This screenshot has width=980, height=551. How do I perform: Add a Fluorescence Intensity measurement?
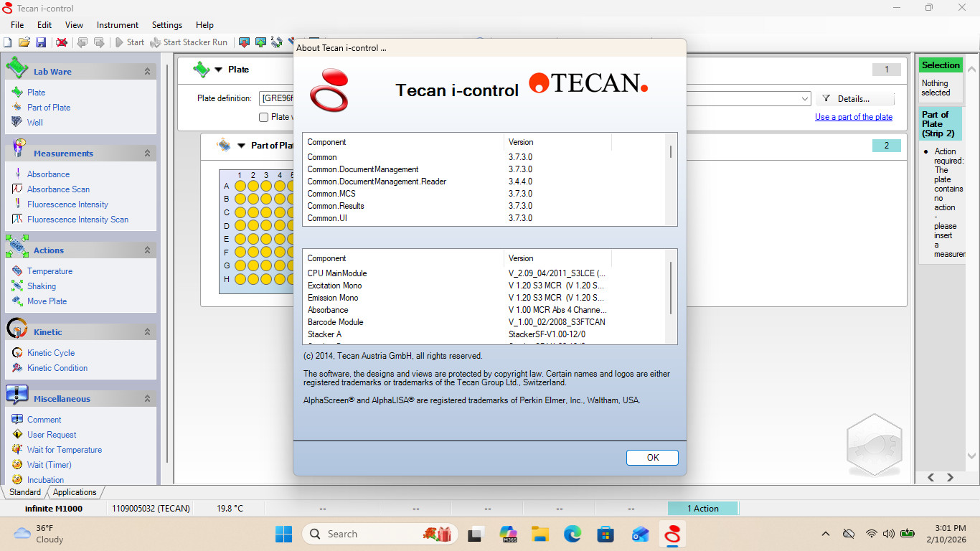click(67, 204)
